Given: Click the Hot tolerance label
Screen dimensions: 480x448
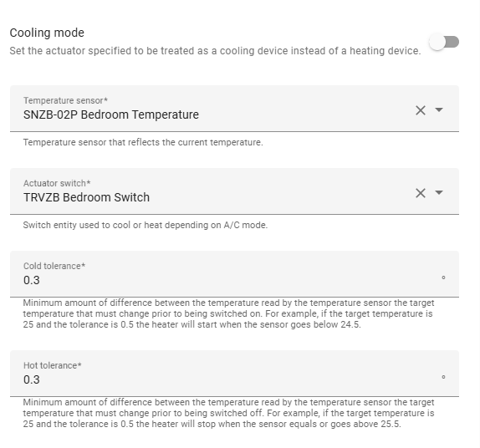Looking at the screenshot, I should pyautogui.click(x=53, y=365).
